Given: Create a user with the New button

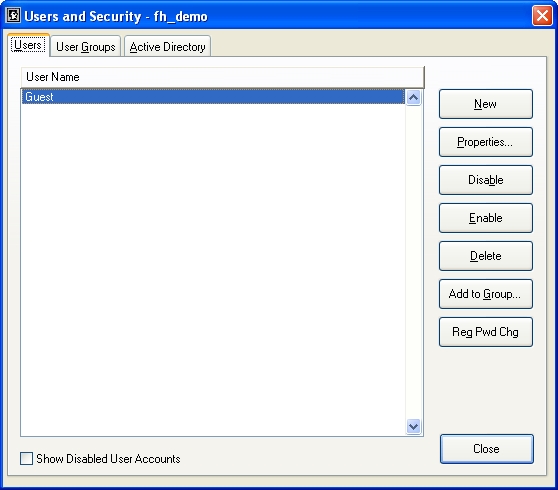Looking at the screenshot, I should pos(486,104).
